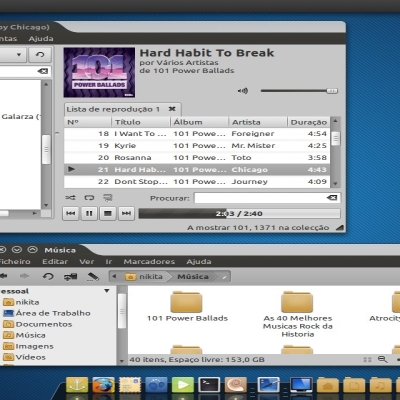This screenshot has height=400, width=400.
Task: Clear the Procurar search field
Action: [x=332, y=198]
